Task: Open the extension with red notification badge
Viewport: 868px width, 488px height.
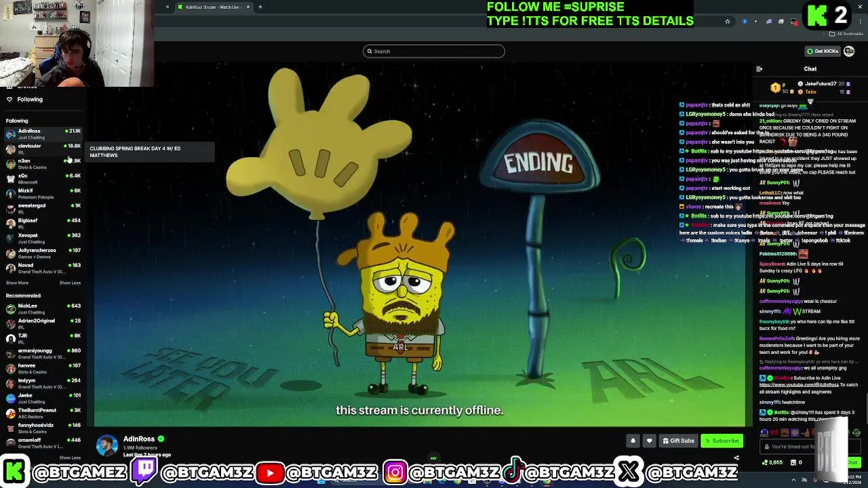Action: pyautogui.click(x=793, y=22)
